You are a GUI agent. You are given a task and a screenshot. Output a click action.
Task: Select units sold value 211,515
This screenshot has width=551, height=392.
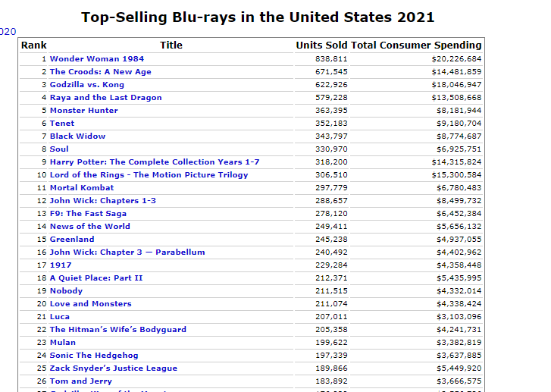pos(331,290)
